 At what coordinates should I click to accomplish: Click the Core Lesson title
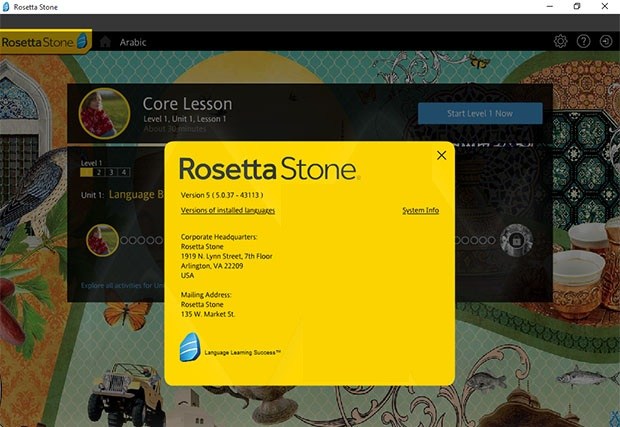[187, 104]
